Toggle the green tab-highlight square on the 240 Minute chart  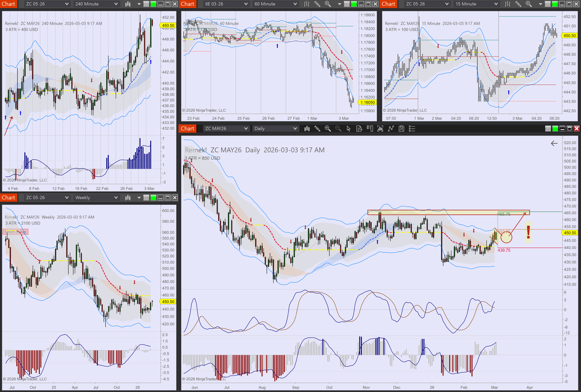(153, 4)
